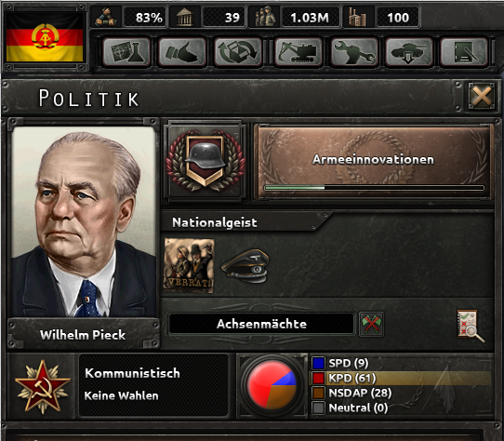Open the Construction crane button

[x=298, y=52]
